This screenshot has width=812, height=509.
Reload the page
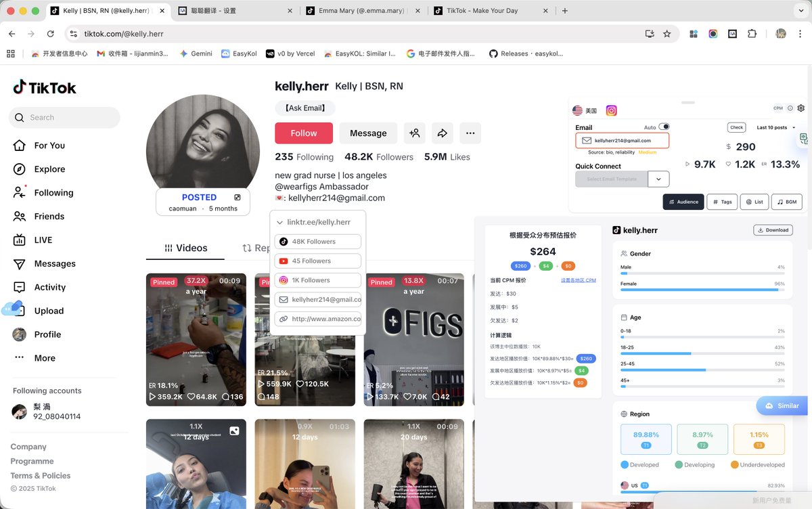pyautogui.click(x=50, y=34)
